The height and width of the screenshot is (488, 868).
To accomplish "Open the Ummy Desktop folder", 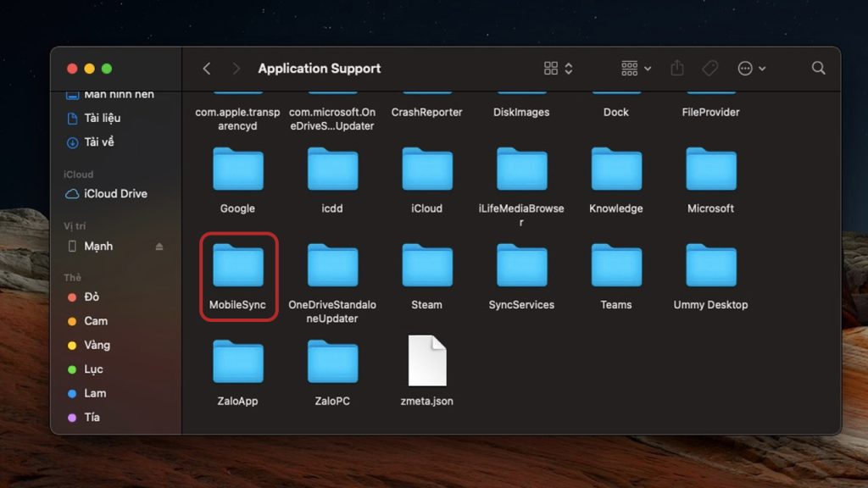I will tap(710, 265).
